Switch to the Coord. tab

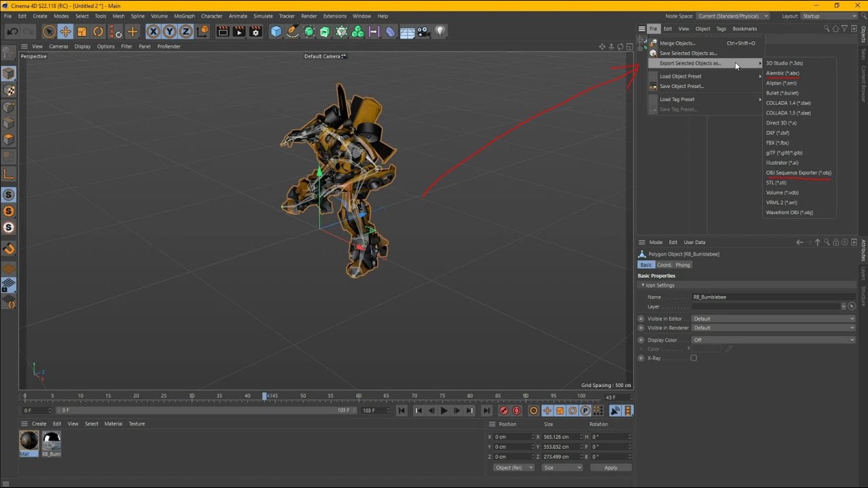[x=665, y=265]
